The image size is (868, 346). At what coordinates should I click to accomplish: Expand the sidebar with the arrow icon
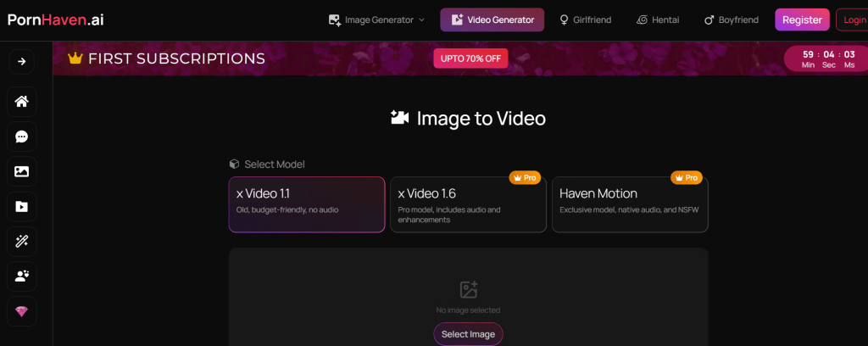(21, 61)
